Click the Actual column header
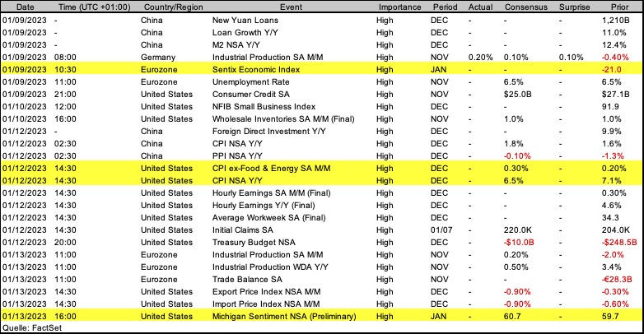The width and height of the screenshot is (644, 334). click(x=481, y=7)
